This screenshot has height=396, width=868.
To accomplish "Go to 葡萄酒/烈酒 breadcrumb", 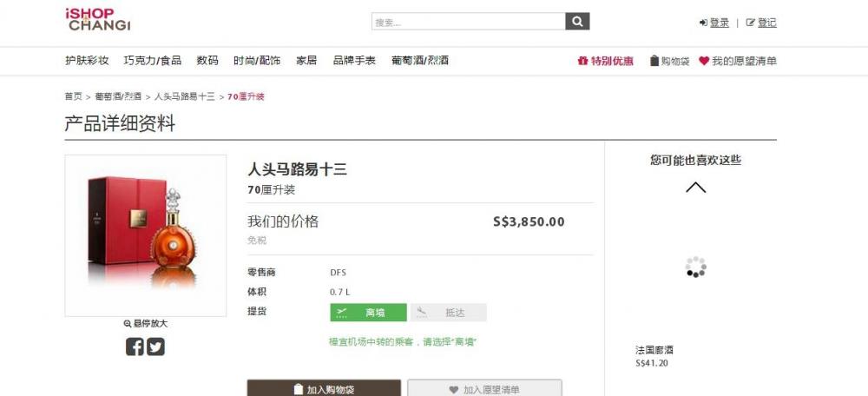I will tap(118, 96).
